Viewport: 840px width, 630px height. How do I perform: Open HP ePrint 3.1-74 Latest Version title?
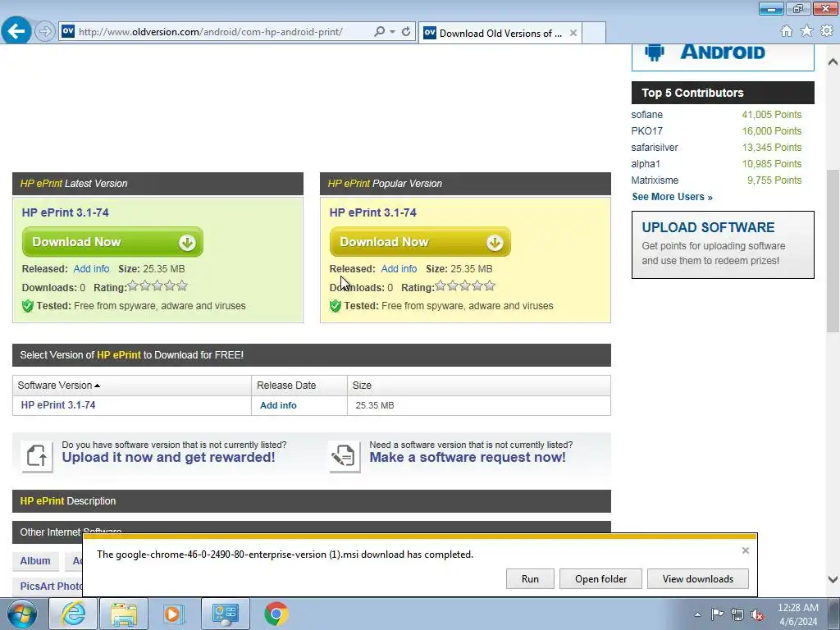66,212
